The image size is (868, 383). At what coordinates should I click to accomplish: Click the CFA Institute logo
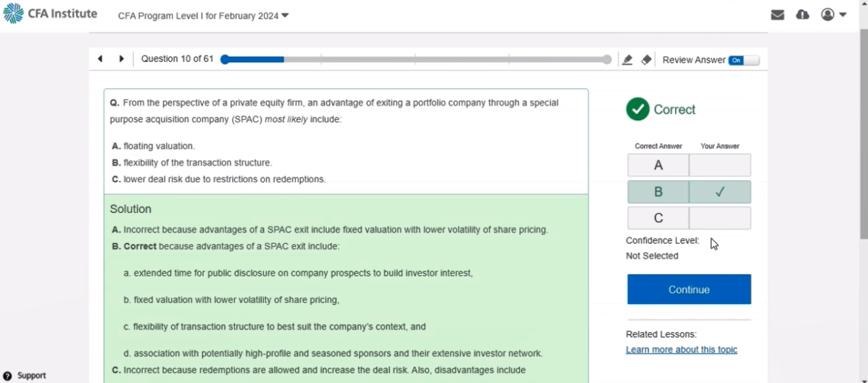pos(50,14)
